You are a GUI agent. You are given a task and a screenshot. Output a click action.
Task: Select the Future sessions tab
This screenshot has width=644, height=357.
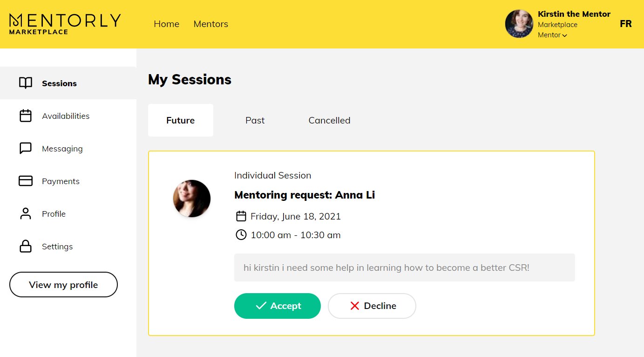pyautogui.click(x=181, y=120)
